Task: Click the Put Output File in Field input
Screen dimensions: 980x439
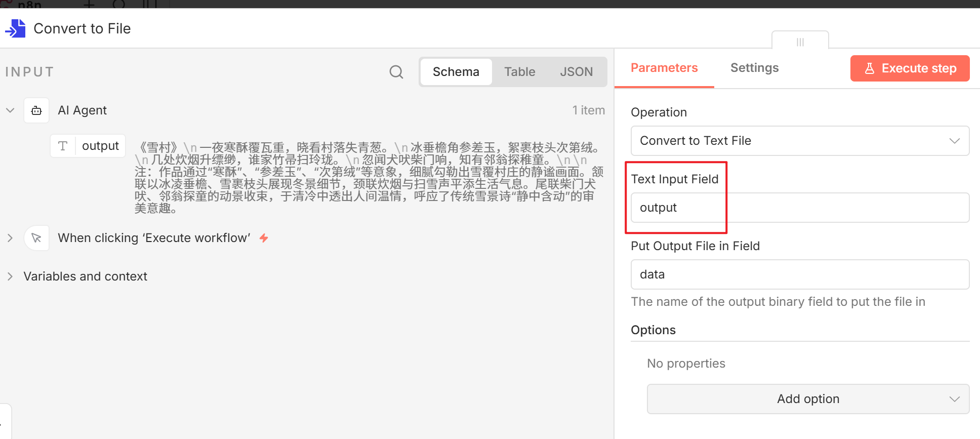Action: pos(799,274)
